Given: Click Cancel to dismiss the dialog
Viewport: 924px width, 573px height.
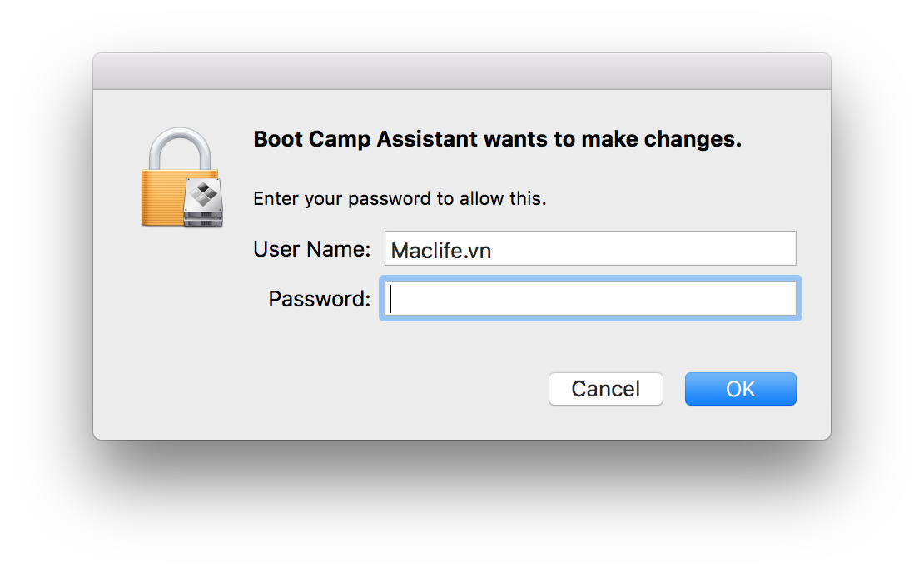Looking at the screenshot, I should (x=605, y=388).
